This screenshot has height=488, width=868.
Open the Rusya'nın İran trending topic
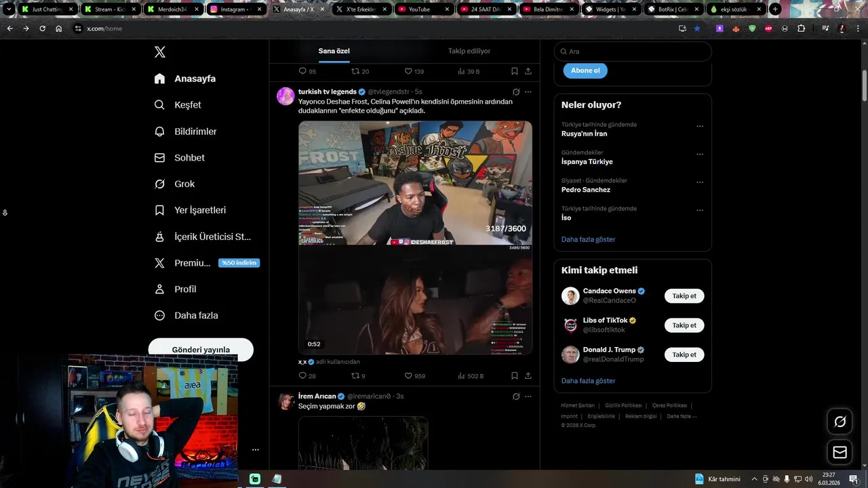[585, 134]
